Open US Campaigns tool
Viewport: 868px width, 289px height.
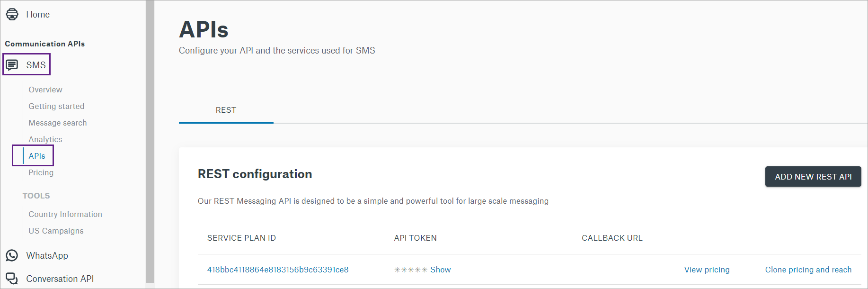pos(56,231)
